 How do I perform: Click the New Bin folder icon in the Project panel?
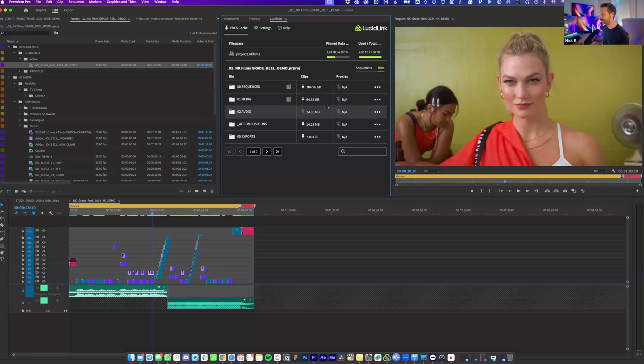click(197, 191)
